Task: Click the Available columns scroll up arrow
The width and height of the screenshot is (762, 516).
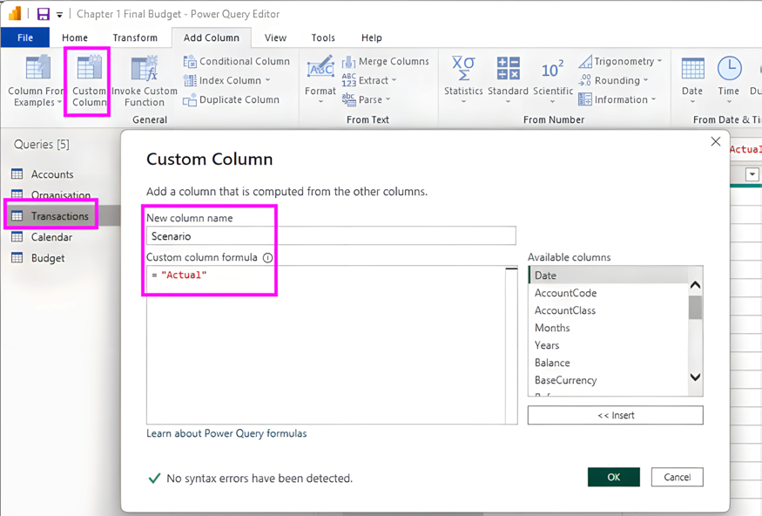Action: (x=695, y=285)
